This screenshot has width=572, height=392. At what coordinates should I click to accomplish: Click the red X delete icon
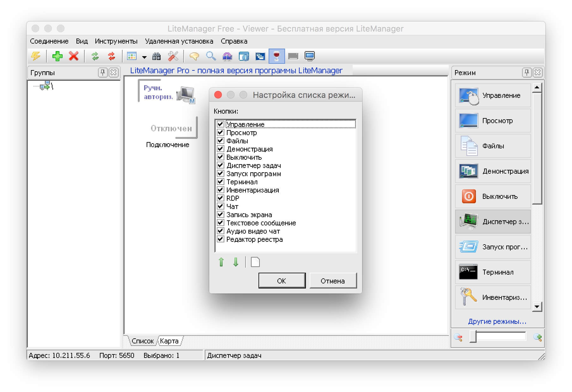[74, 56]
